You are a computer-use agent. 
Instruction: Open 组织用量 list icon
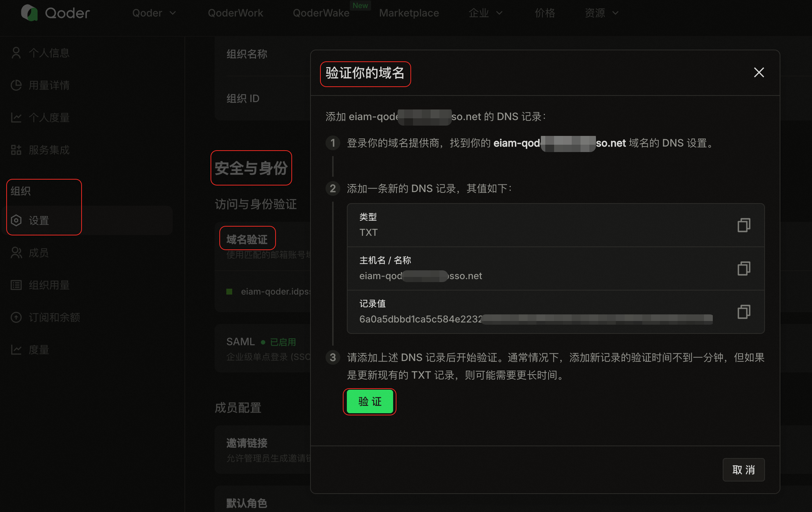(x=16, y=285)
